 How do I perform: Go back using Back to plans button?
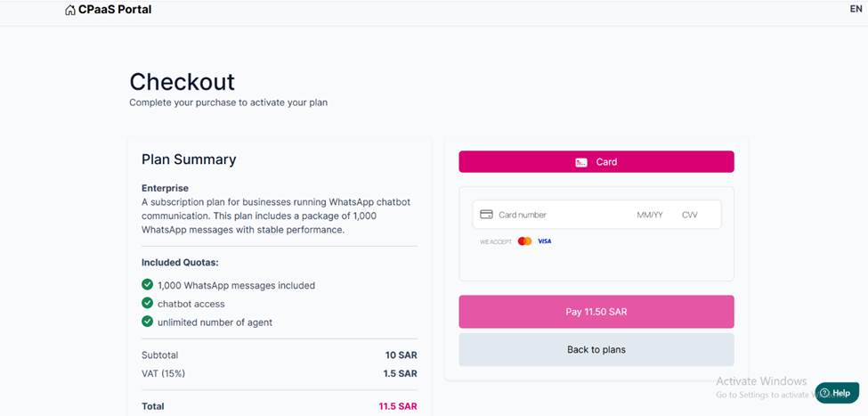pyautogui.click(x=596, y=350)
